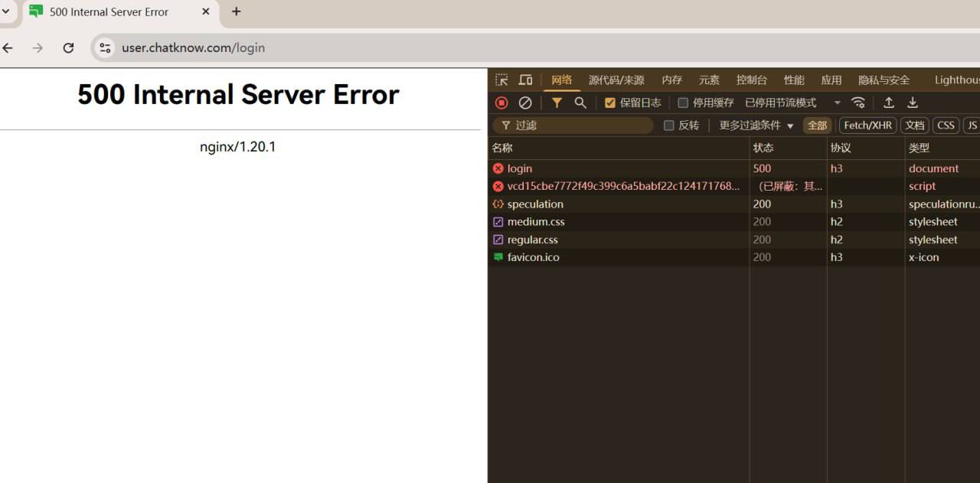Image resolution: width=980 pixels, height=483 pixels.
Task: Click the inspect element picker icon
Action: (501, 80)
